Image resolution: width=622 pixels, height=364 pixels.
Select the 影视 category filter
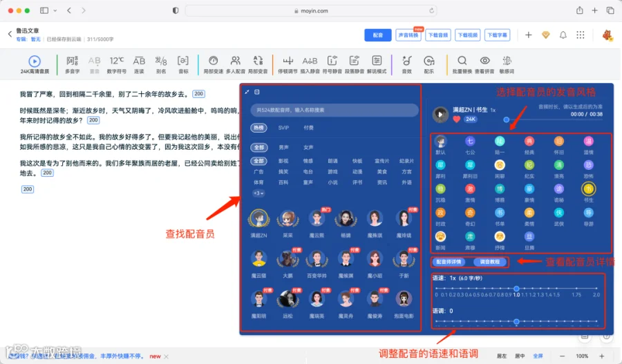point(283,161)
